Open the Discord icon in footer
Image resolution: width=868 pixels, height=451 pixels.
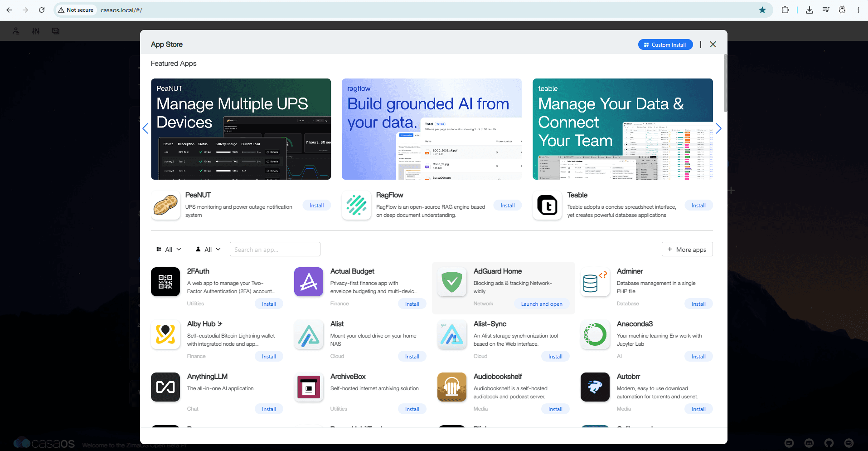[809, 443]
